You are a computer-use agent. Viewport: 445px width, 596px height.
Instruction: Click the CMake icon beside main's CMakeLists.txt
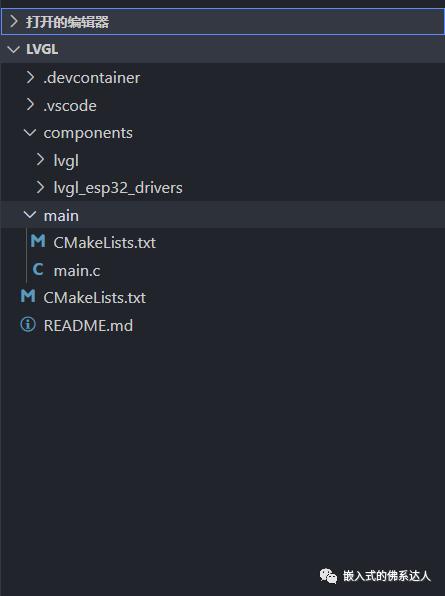(x=38, y=241)
